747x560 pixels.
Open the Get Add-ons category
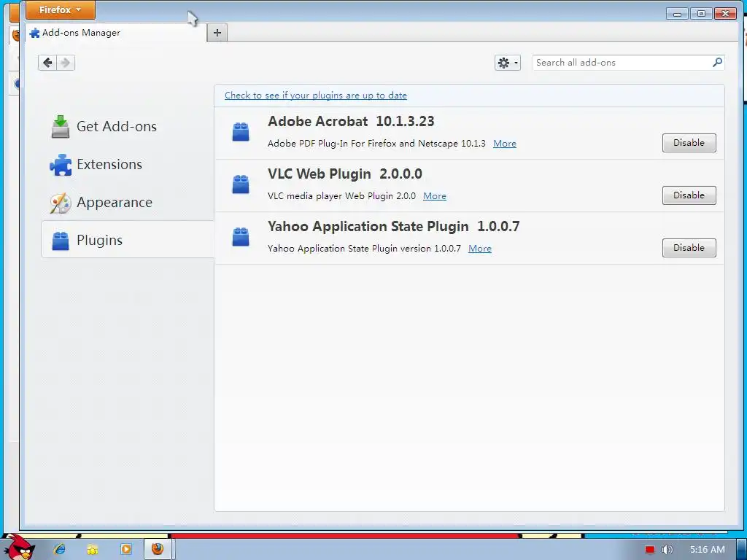[x=127, y=126]
